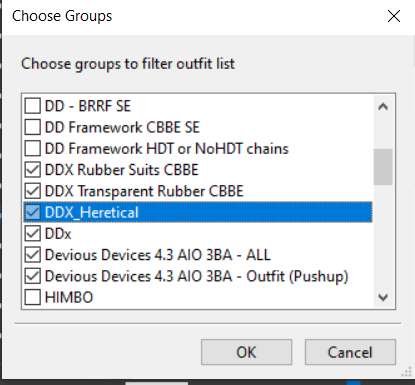415x385 pixels.
Task: Select highlighted 'DDX_Heretical' row text
Action: [91, 212]
